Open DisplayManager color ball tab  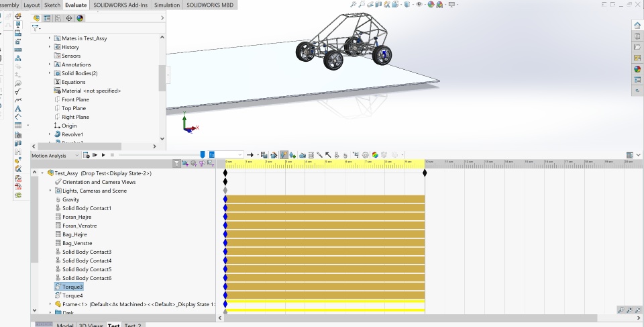(x=80, y=18)
